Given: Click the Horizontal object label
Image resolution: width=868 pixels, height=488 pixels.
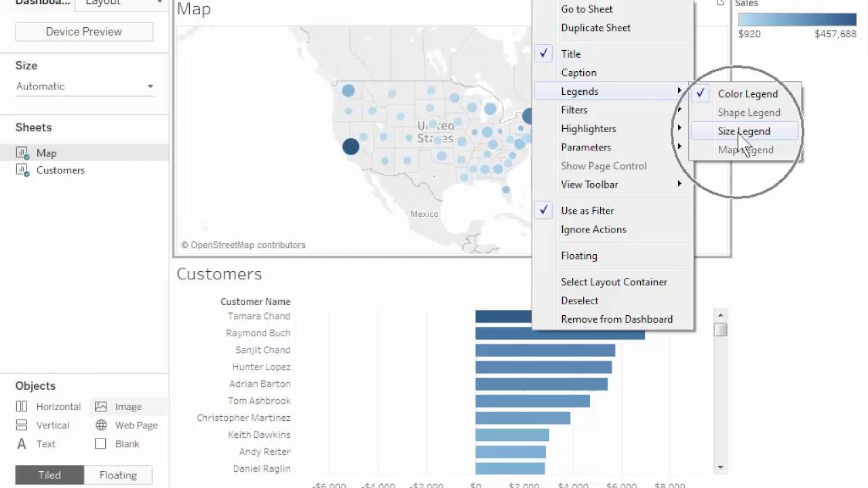Looking at the screenshot, I should coord(58,407).
